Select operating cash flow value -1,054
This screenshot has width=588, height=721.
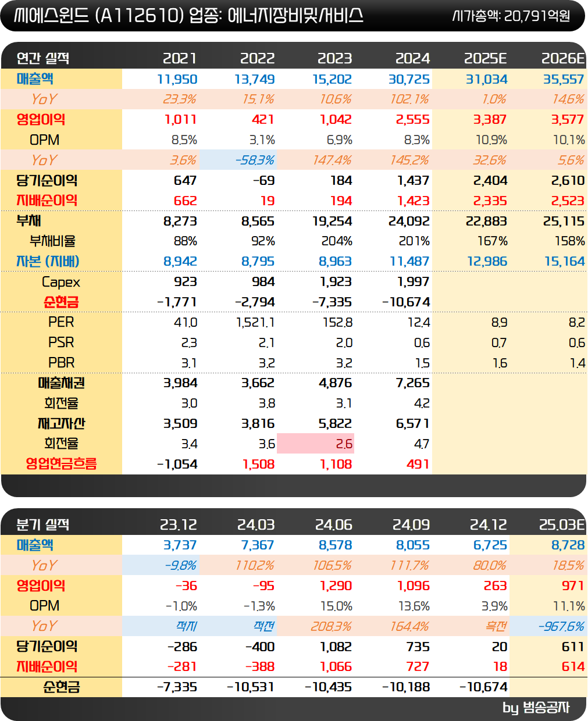coord(177,464)
